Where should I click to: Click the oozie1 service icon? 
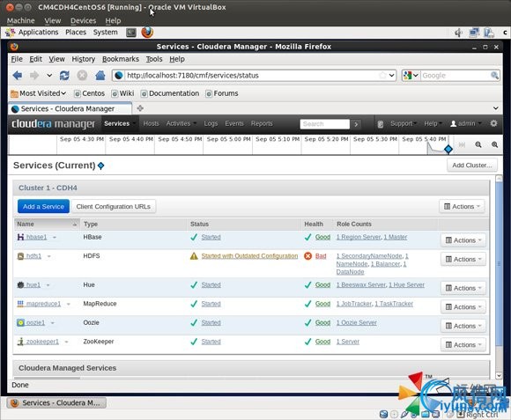coord(20,322)
